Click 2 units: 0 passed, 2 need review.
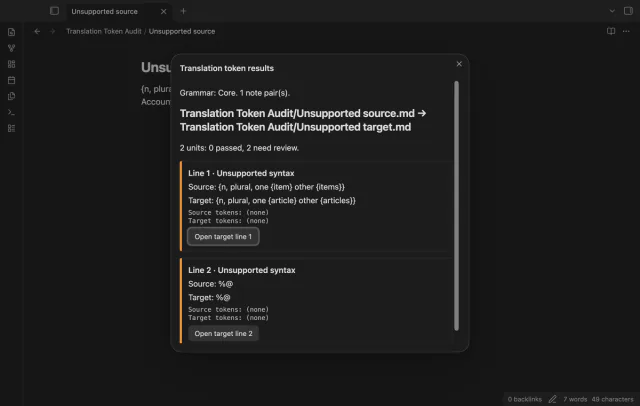The height and width of the screenshot is (406, 640). pos(239,148)
